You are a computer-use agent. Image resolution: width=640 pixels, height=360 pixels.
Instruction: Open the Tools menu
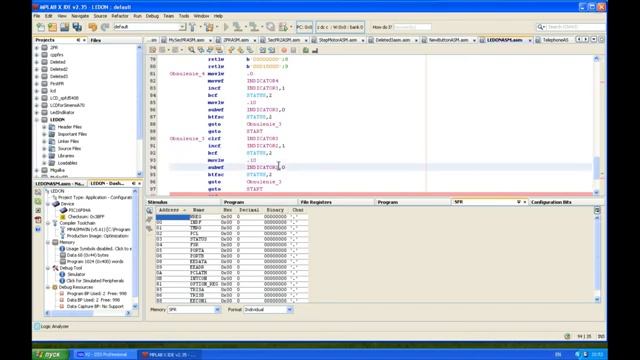coord(184,16)
